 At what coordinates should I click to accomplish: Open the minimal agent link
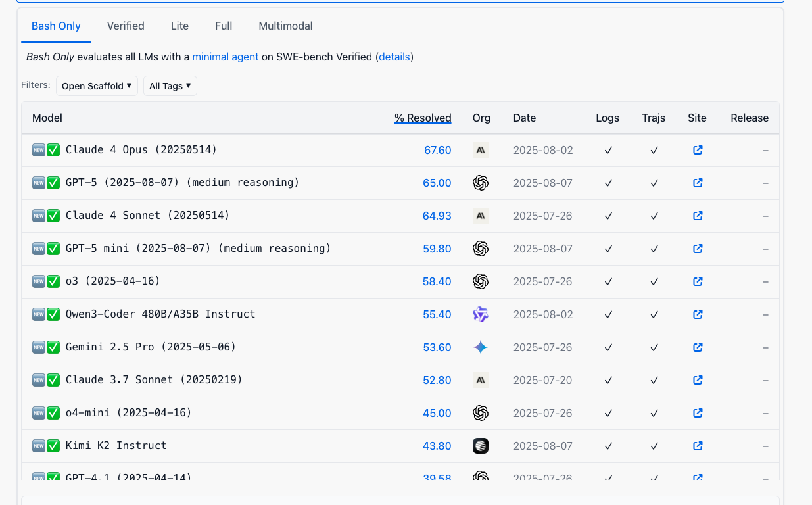pyautogui.click(x=226, y=57)
